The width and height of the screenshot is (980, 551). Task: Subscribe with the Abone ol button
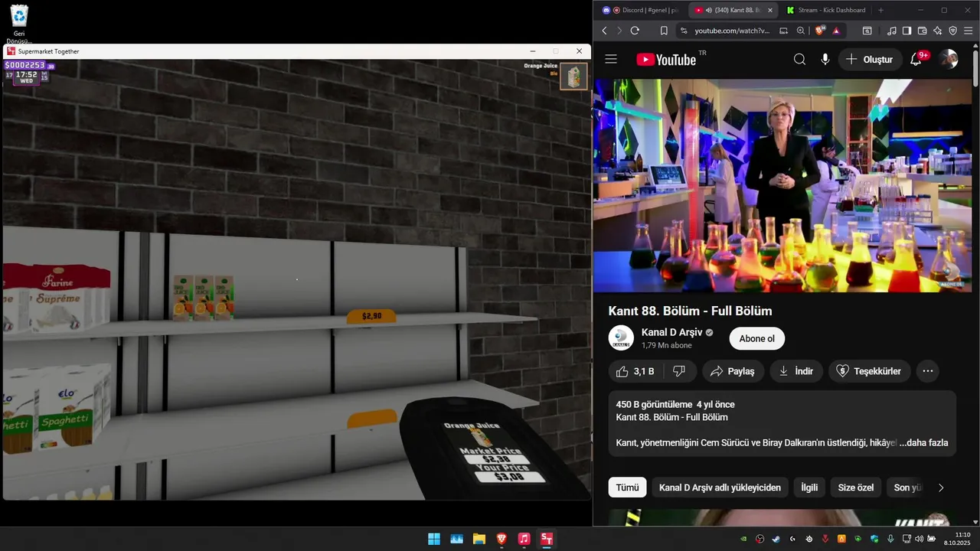[x=756, y=338]
